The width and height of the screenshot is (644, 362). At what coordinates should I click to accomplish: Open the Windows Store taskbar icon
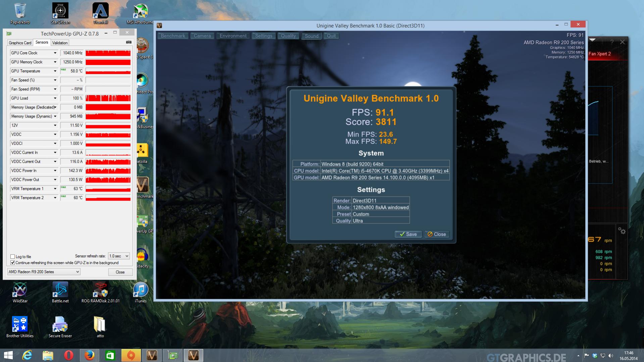[110, 355]
